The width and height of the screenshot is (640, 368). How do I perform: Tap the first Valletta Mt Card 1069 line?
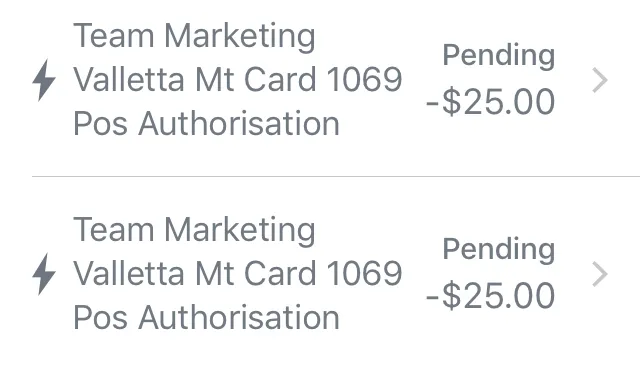point(238,79)
